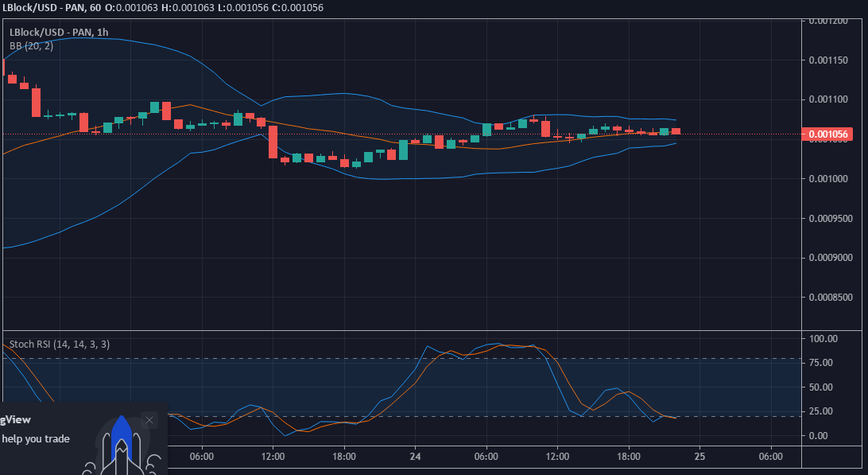Image resolution: width=868 pixels, height=475 pixels.
Task: Click the top header text LBlock/USD - PAN, 60
Action: 52,8
